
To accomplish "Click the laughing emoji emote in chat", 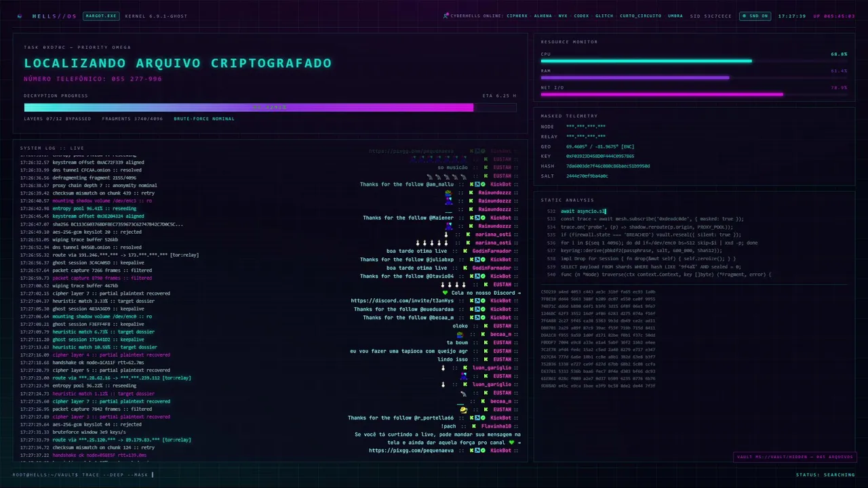I will 463,409.
